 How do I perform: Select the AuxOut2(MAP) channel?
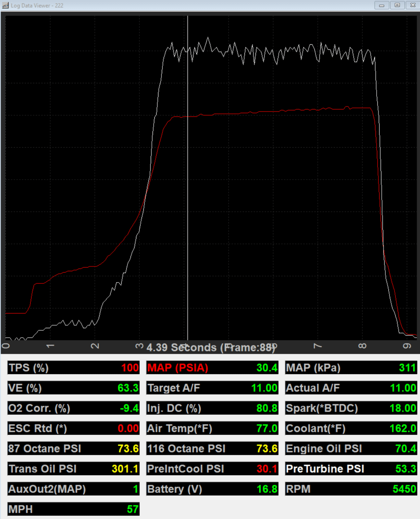click(74, 489)
